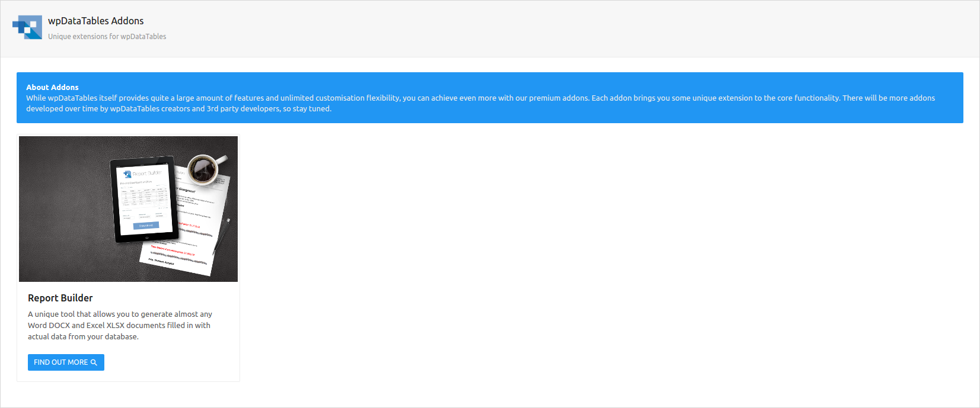The image size is (980, 408).
Task: Click the blue banner paragraph about premium addons
Action: (480, 103)
